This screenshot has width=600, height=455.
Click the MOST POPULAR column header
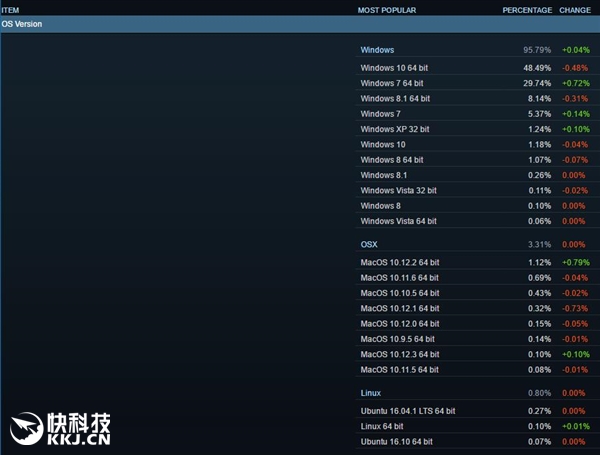click(x=387, y=10)
